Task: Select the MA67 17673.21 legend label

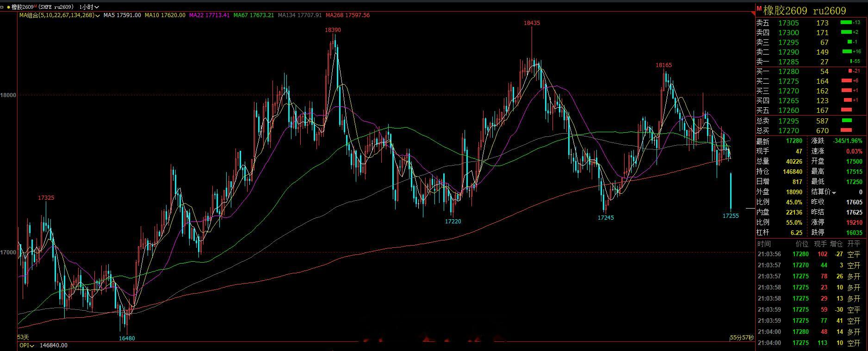Action: (x=254, y=15)
